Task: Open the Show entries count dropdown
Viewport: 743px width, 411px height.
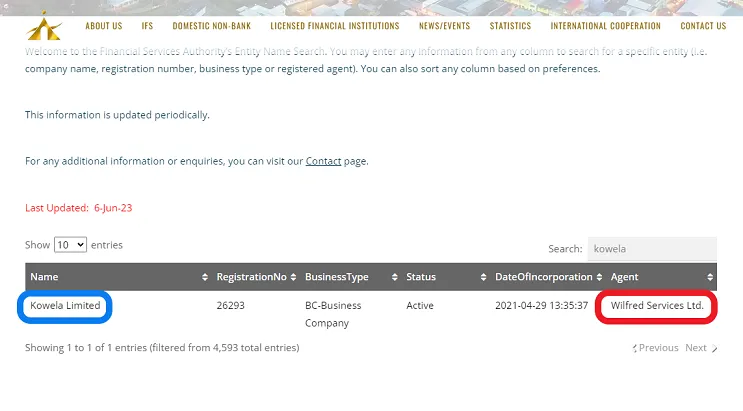Action: click(70, 245)
